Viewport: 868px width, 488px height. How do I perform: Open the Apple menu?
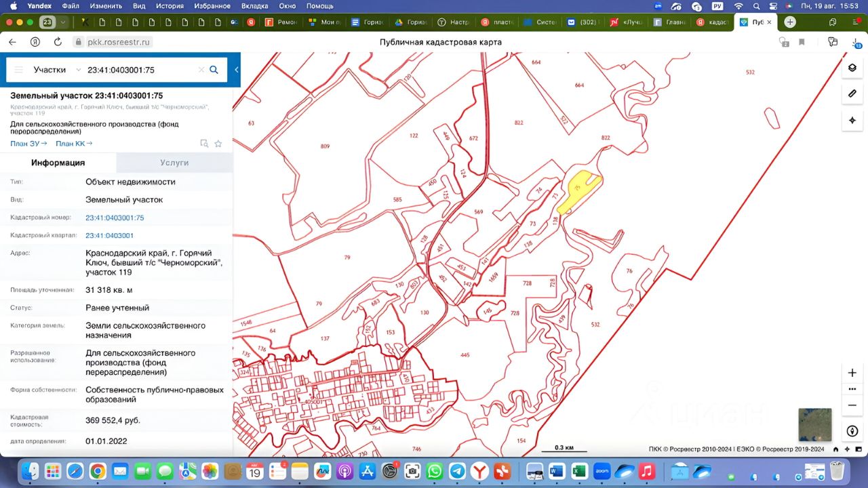point(13,5)
